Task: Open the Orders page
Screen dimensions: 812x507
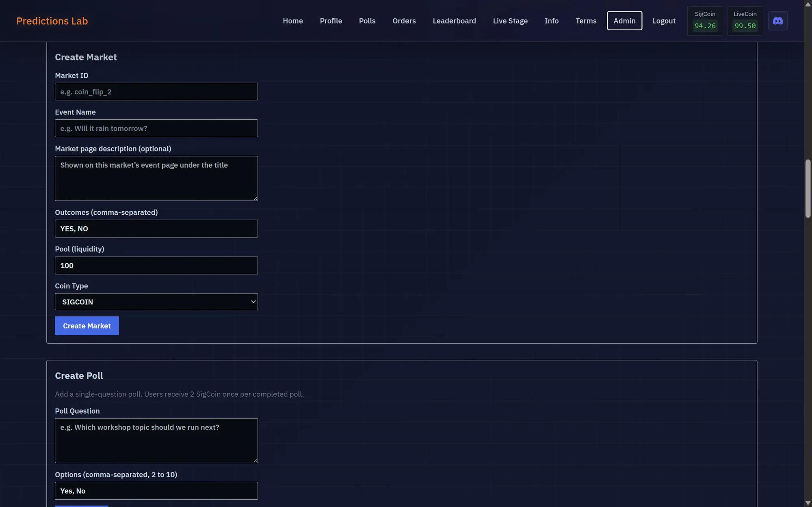Action: coord(404,21)
